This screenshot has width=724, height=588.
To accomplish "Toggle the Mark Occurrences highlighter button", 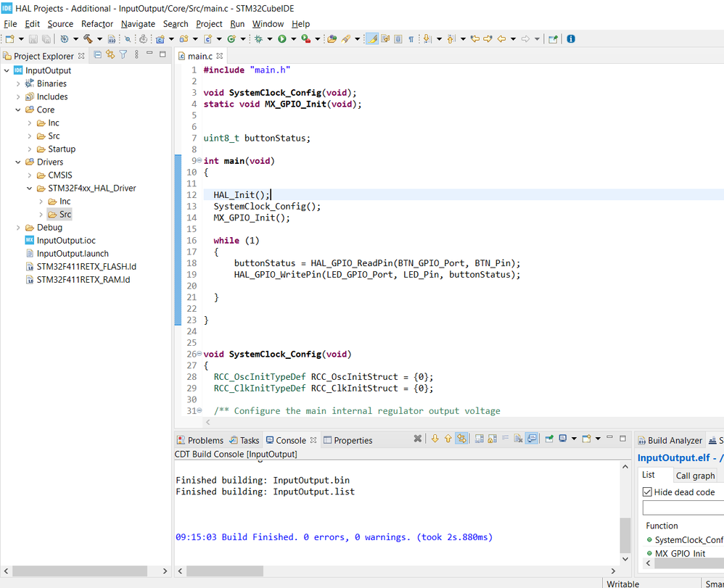I will (371, 39).
